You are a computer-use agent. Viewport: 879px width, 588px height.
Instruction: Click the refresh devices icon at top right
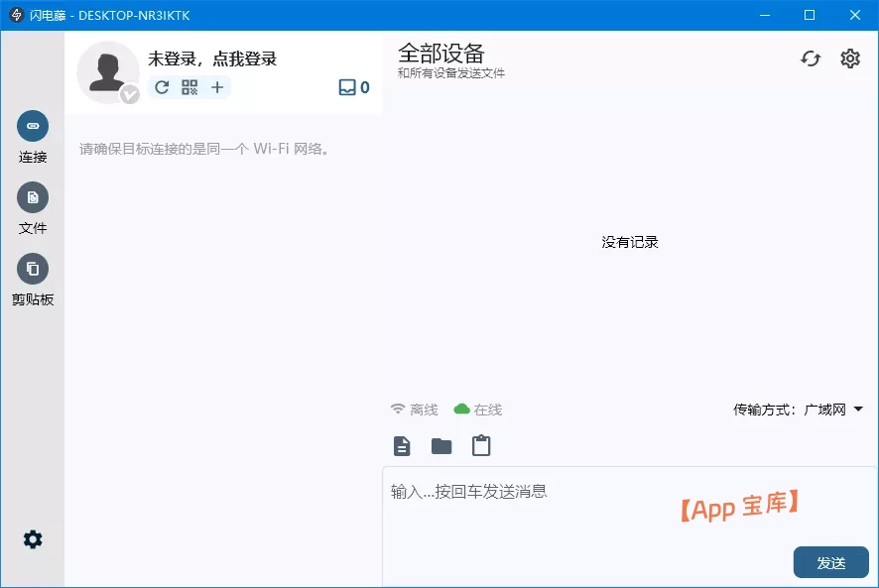811,59
